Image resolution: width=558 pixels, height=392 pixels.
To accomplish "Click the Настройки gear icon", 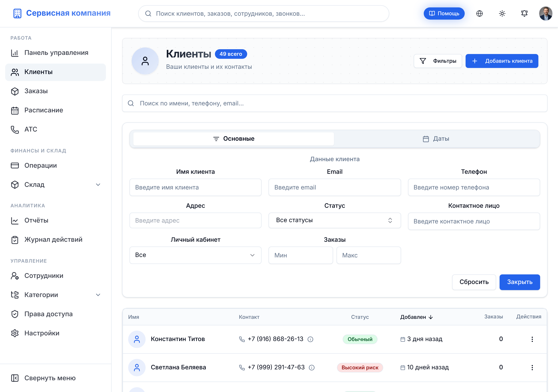I will (15, 333).
